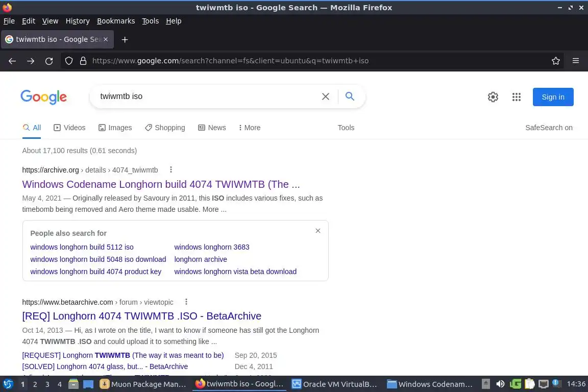
Task: Go forward with the forward arrow
Action: point(31,61)
